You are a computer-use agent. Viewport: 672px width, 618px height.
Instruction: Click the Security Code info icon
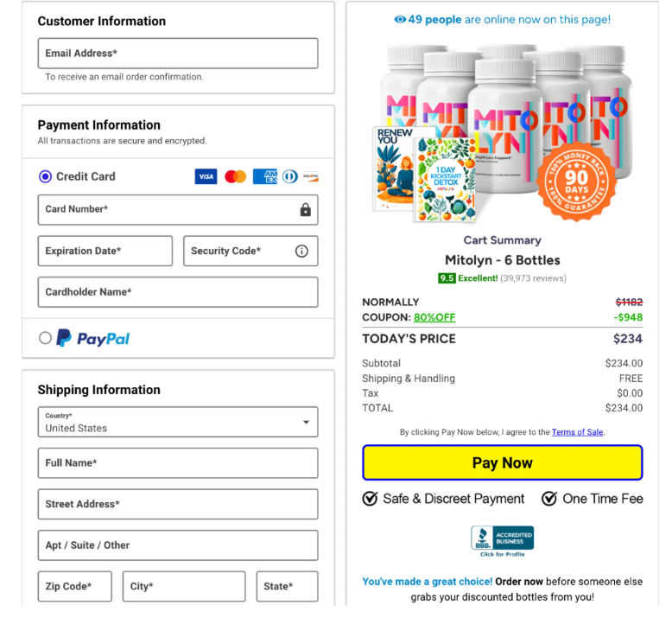301,251
